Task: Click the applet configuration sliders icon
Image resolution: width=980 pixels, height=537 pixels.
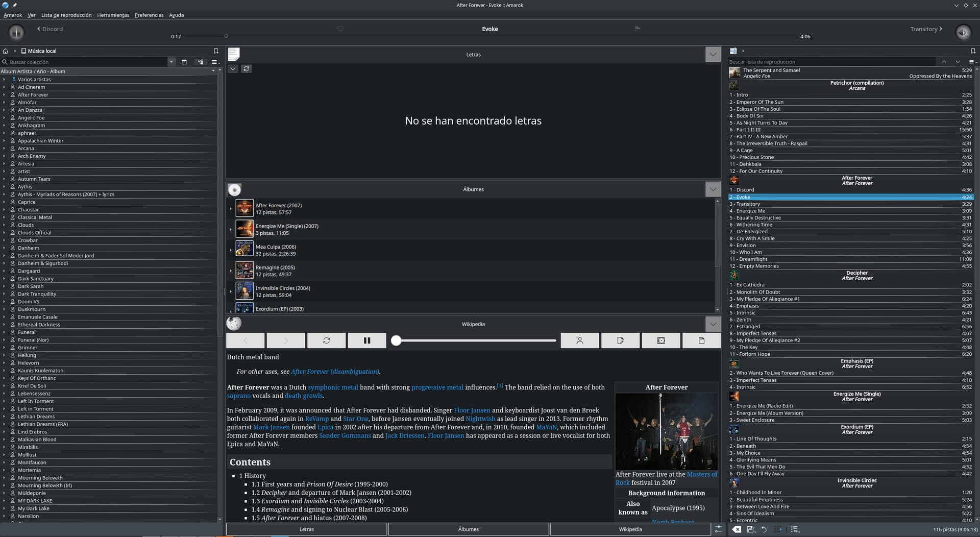Action: tap(719, 529)
